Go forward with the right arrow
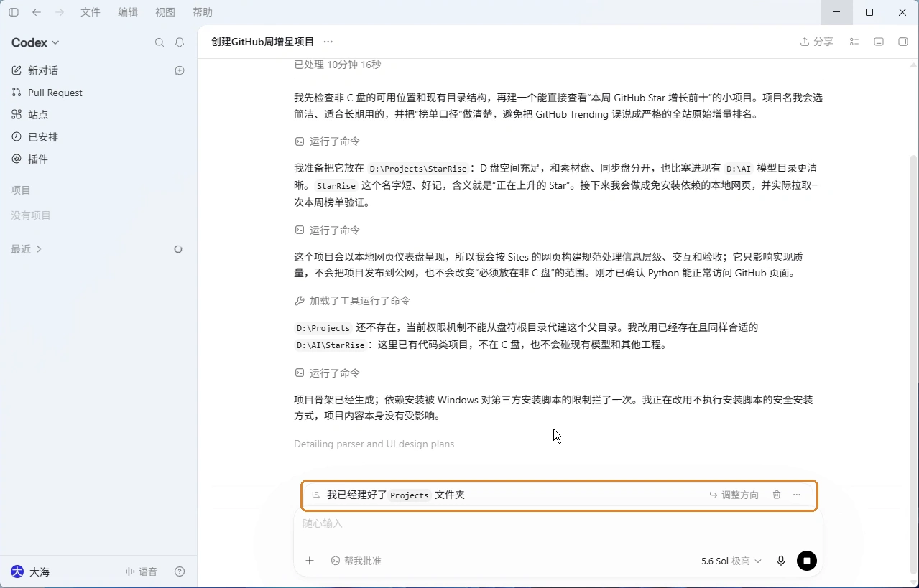Viewport: 919px width, 588px height. pyautogui.click(x=60, y=12)
